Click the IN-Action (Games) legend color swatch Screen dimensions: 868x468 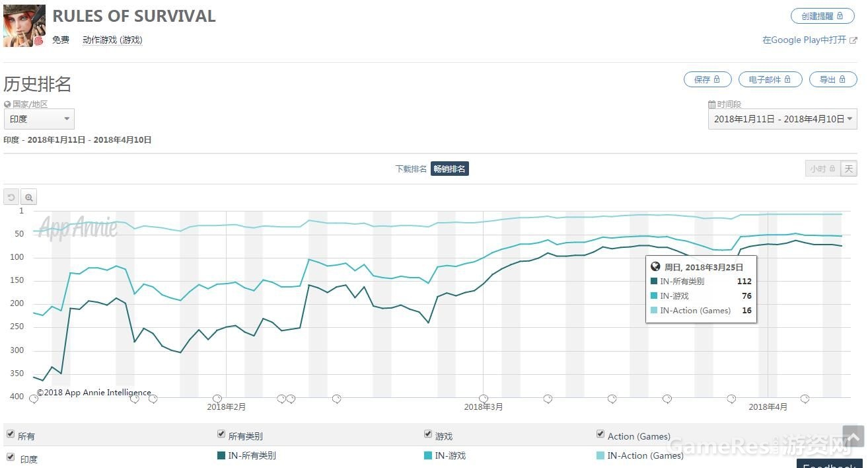click(600, 455)
